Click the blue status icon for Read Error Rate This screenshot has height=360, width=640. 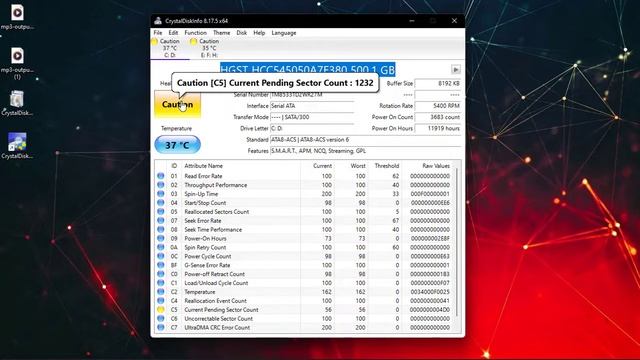tap(161, 176)
